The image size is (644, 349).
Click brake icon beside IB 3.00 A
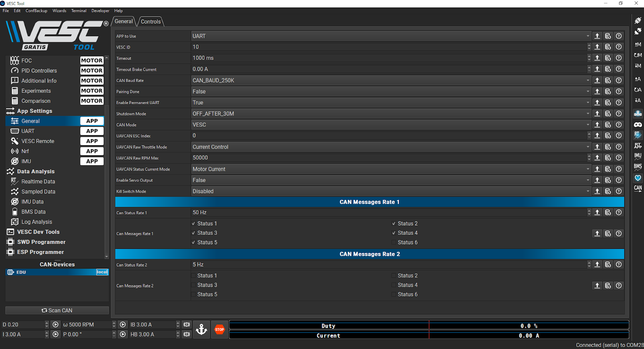[187, 324]
